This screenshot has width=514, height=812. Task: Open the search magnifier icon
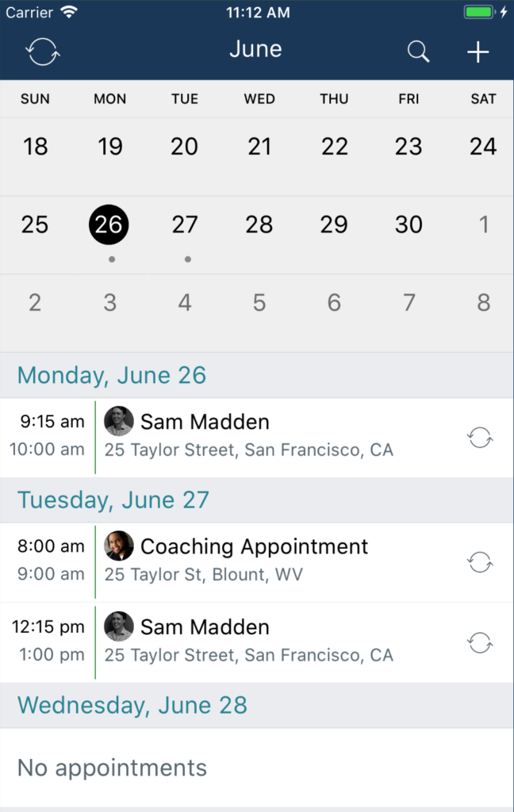click(418, 52)
